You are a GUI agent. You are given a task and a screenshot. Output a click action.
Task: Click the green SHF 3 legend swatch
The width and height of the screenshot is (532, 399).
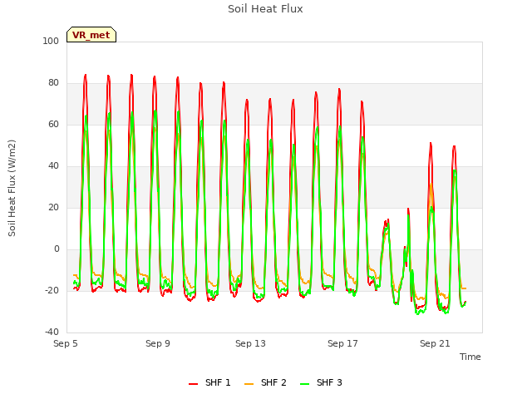click(305, 383)
